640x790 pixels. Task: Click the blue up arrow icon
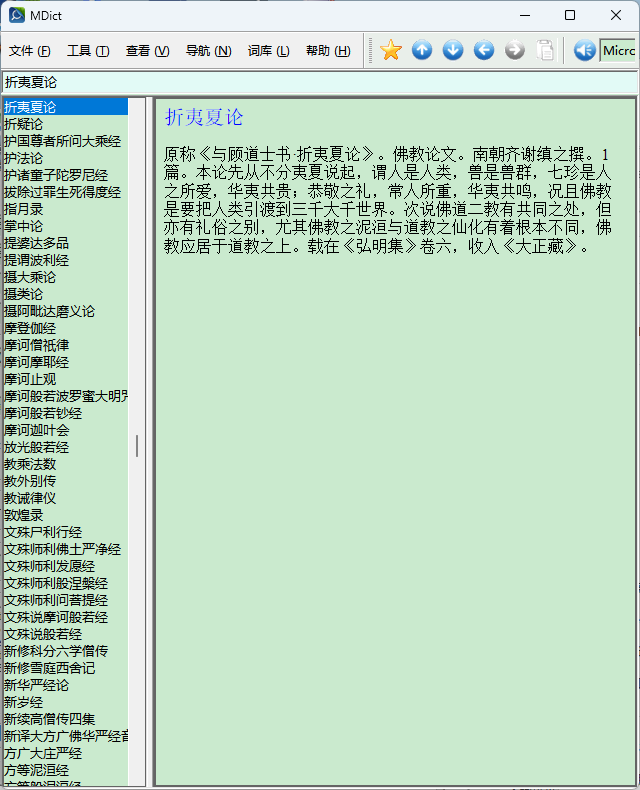422,51
